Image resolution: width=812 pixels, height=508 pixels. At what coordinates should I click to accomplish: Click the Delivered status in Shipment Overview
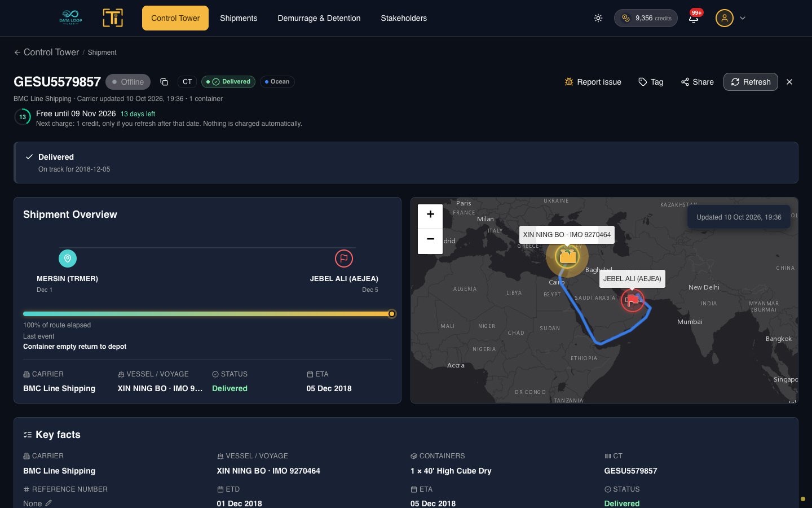230,388
